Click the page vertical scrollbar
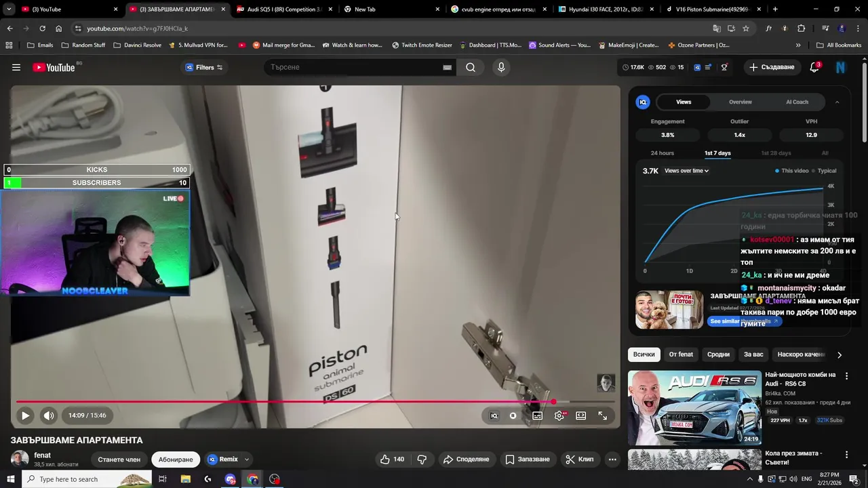 [864, 102]
